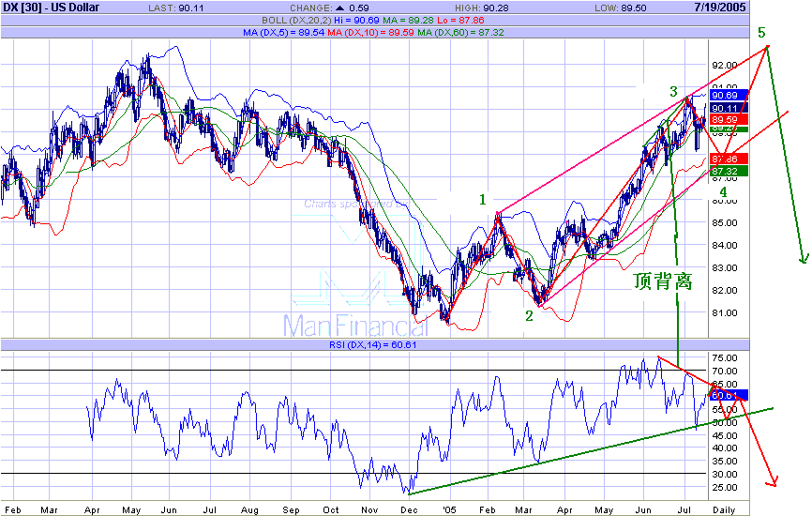
Task: Click the blue 90.69 price tag on axis
Action: (729, 96)
